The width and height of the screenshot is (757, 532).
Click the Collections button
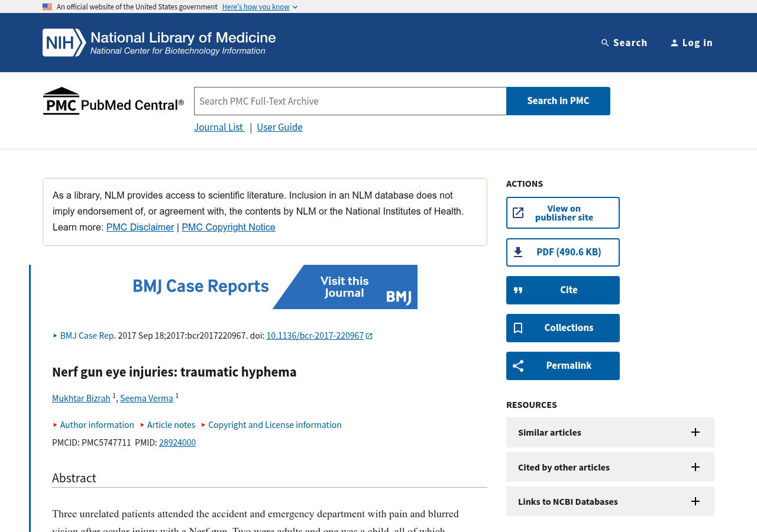[x=563, y=328]
